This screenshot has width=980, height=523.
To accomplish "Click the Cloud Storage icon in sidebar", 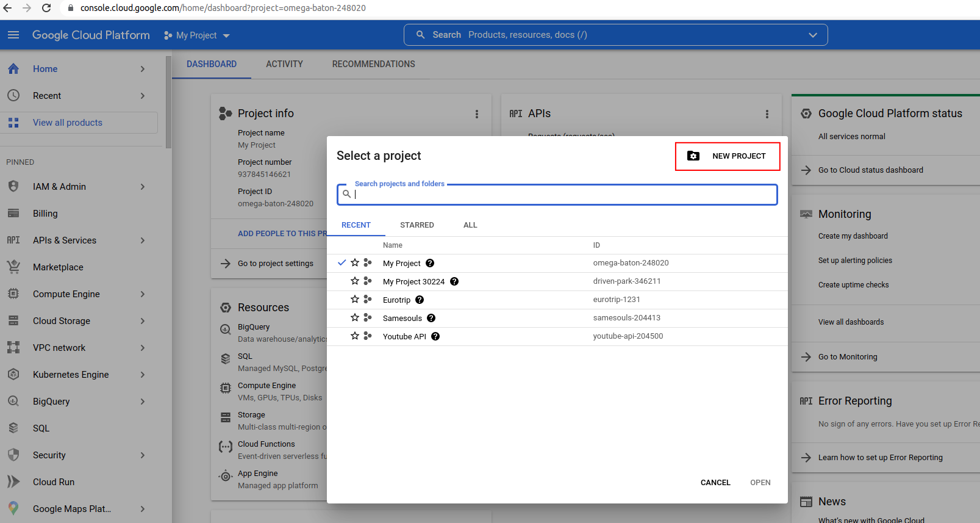I will click(13, 320).
